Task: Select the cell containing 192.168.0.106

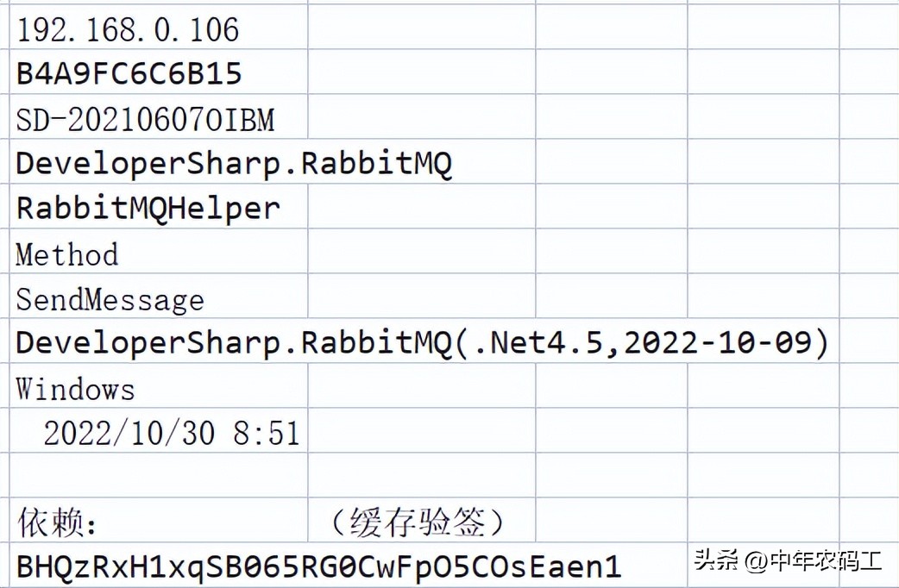Action: 128,30
